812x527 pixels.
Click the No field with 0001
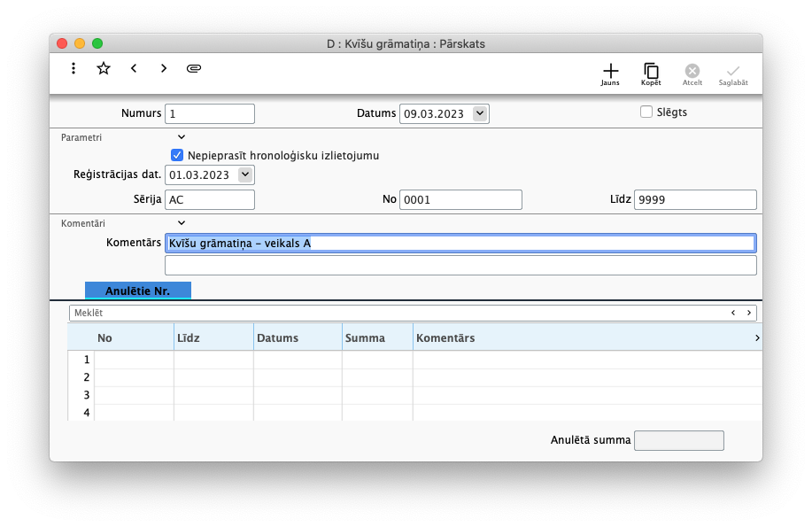tap(460, 199)
